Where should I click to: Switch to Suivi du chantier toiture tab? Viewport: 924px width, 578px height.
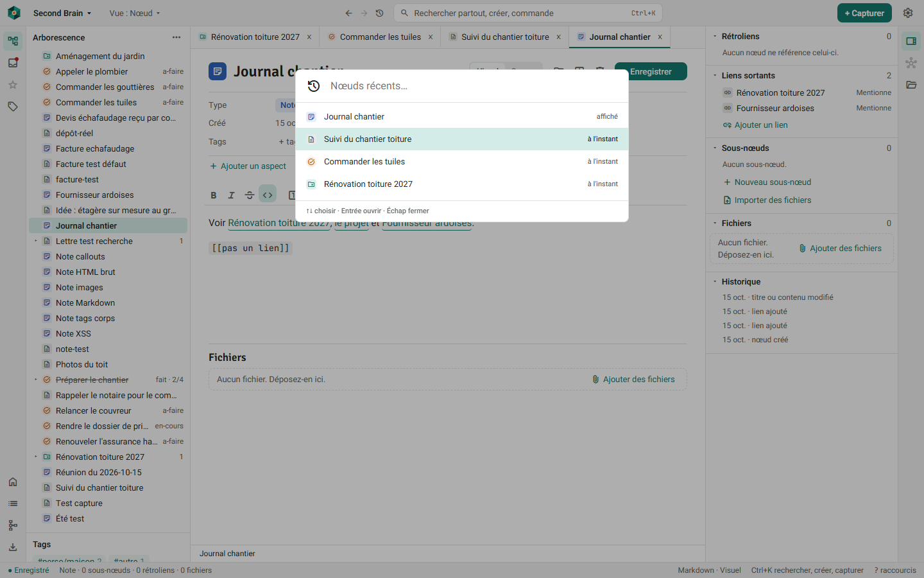[x=505, y=37]
